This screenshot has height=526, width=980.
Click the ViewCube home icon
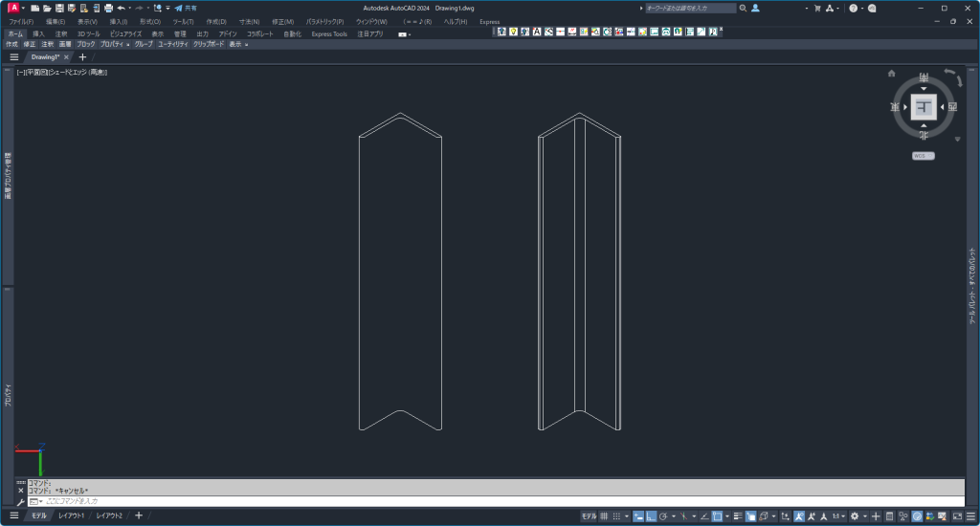click(x=892, y=73)
